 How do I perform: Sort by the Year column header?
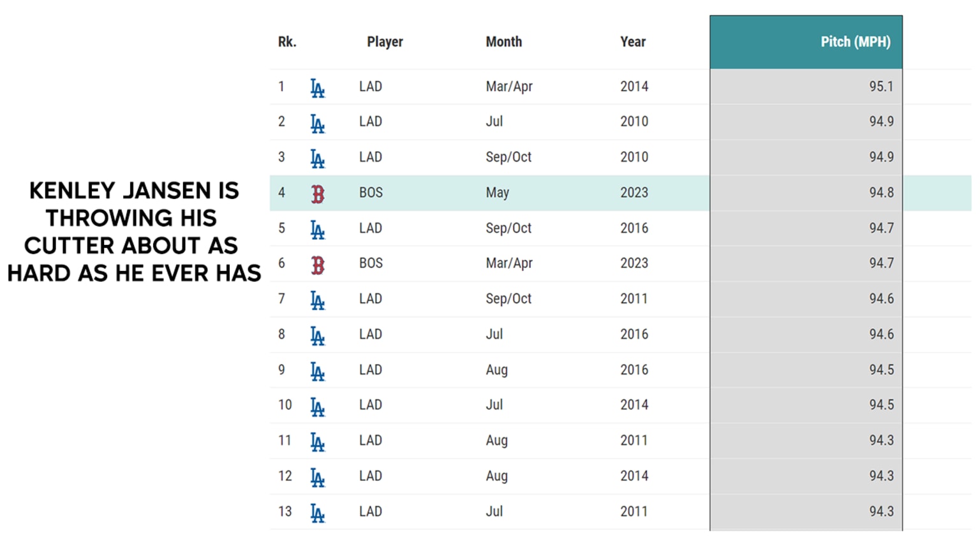pyautogui.click(x=633, y=42)
